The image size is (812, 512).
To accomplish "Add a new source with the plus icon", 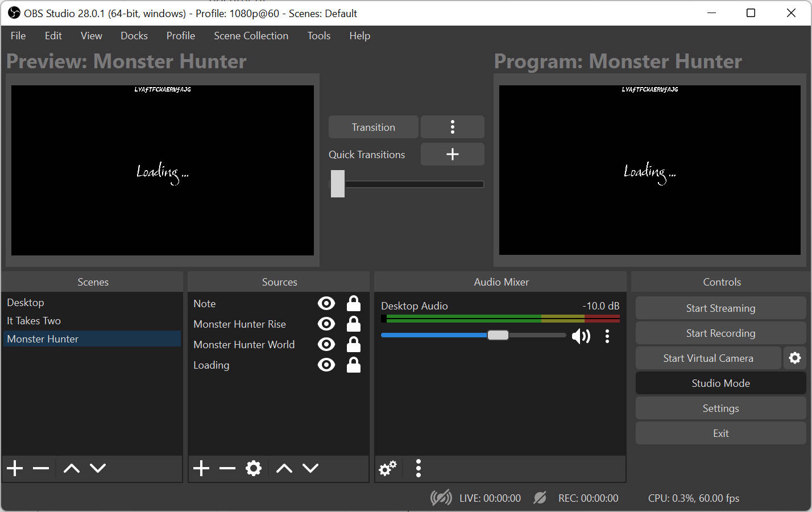I will point(201,468).
